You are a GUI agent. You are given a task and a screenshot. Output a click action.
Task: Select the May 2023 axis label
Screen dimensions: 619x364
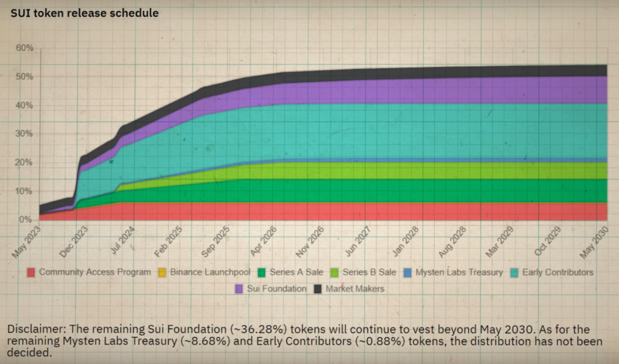click(26, 242)
